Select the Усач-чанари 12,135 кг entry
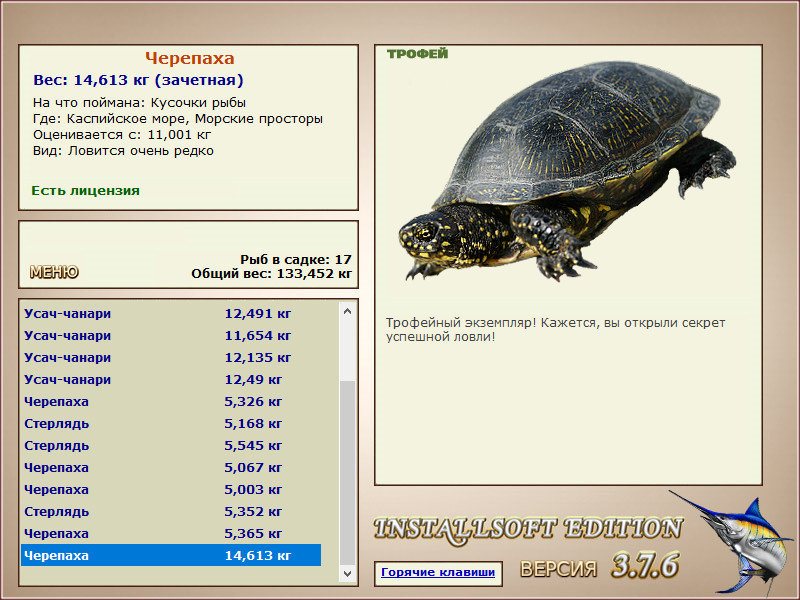 171,358
